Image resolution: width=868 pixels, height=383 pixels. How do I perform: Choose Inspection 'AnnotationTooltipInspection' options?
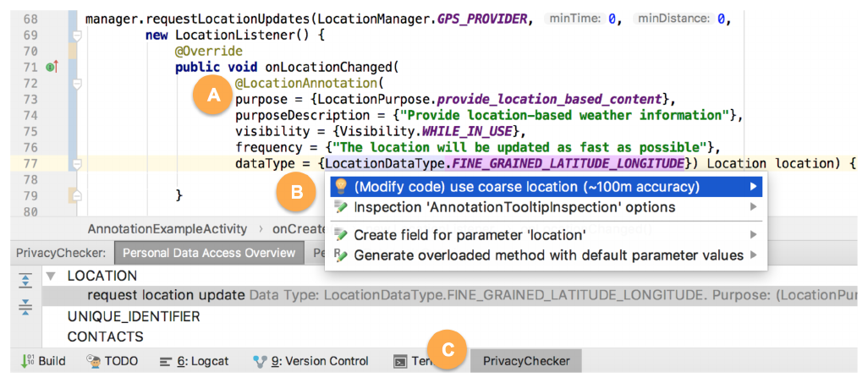[547, 207]
